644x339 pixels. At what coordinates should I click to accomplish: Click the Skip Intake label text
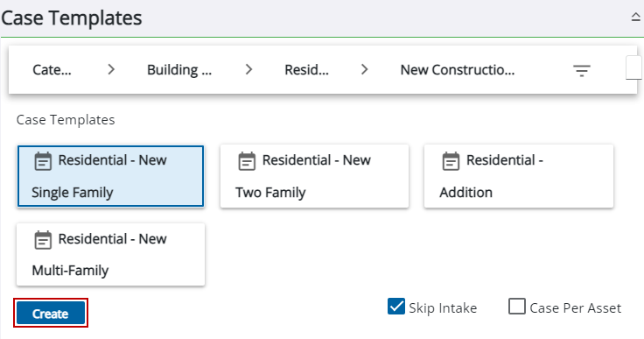coord(443,307)
